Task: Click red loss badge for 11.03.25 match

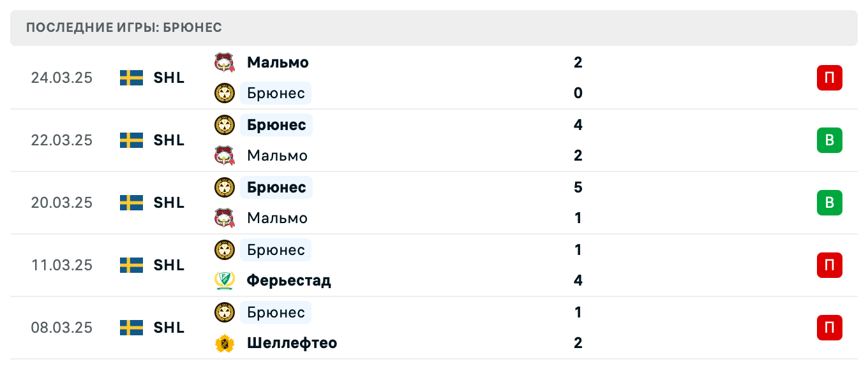Action: click(829, 265)
